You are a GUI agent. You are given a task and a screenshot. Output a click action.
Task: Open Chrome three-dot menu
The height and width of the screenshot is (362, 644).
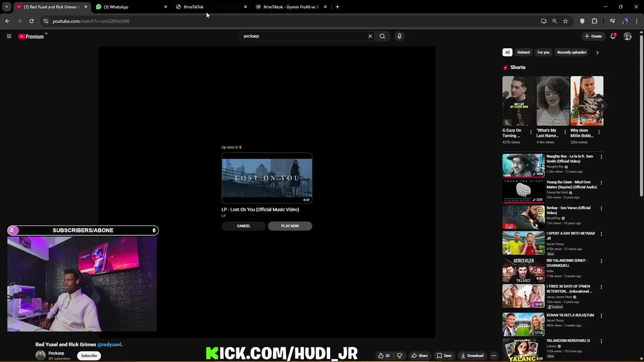point(636,21)
